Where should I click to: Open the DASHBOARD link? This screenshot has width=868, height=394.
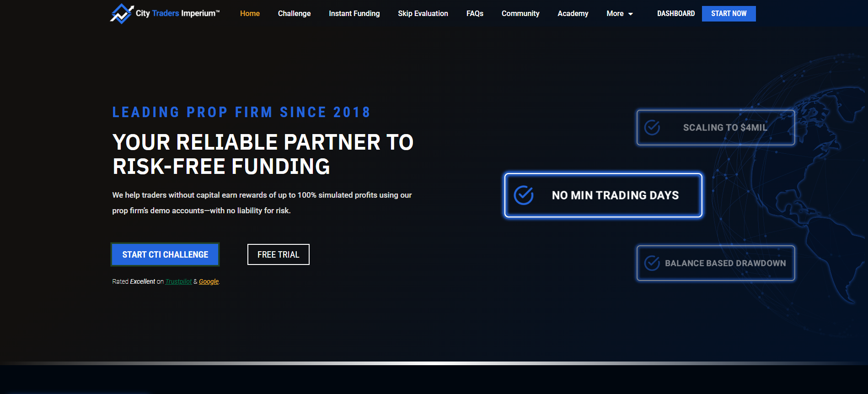tap(676, 14)
